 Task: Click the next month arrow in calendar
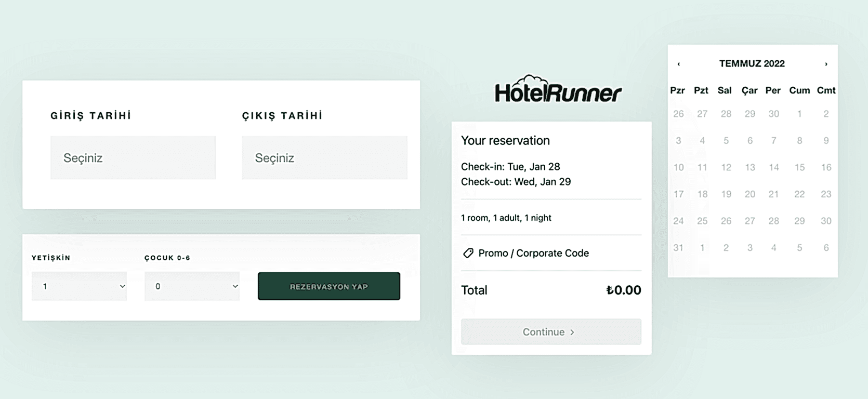pos(826,64)
